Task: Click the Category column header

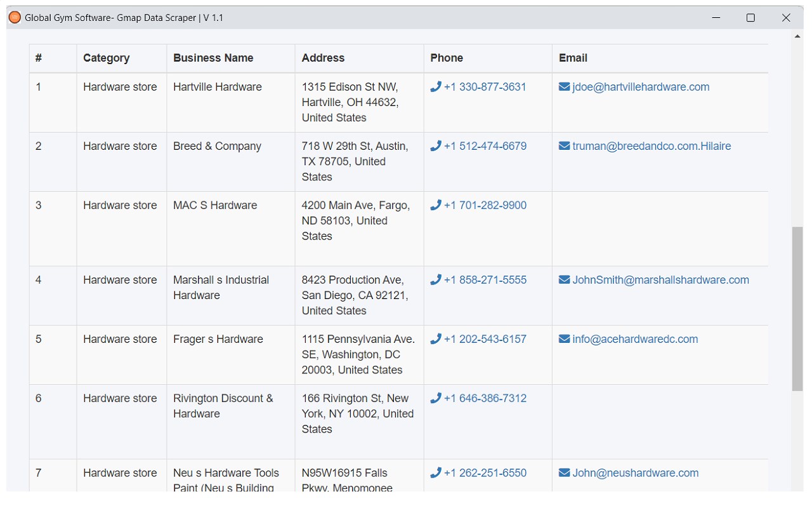Action: pos(106,58)
